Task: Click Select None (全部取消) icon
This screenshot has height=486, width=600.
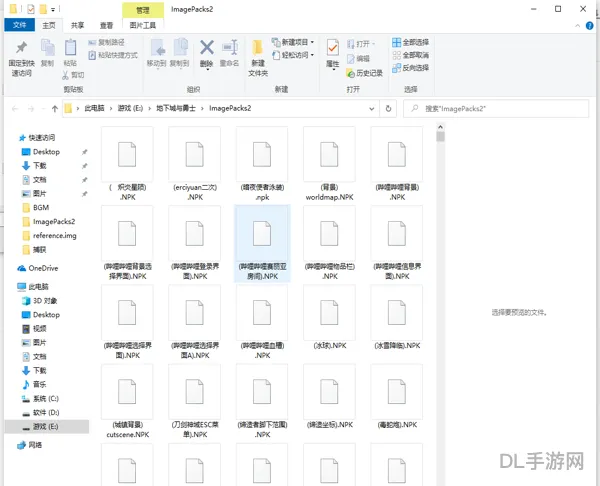Action: click(396, 55)
